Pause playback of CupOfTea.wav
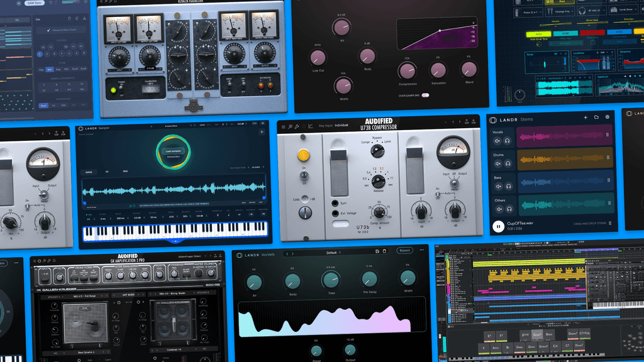Viewport: 644px width, 362px height. [498, 226]
